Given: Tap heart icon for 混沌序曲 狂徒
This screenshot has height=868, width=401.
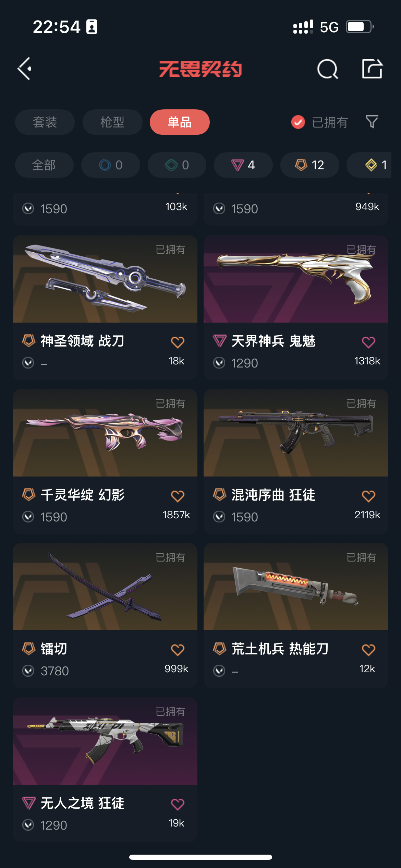Looking at the screenshot, I should (368, 496).
